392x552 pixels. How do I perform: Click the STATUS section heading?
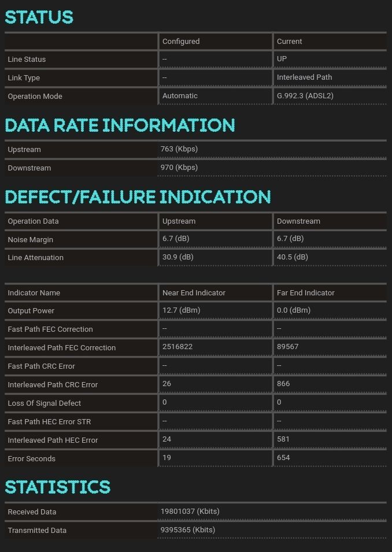39,17
